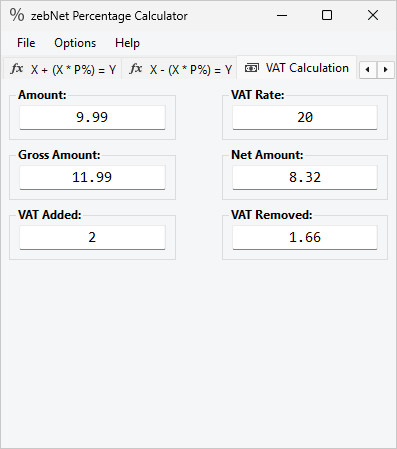This screenshot has height=449, width=397.
Task: Minimize the zebNet Percentage Calculator window
Action: [282, 15]
